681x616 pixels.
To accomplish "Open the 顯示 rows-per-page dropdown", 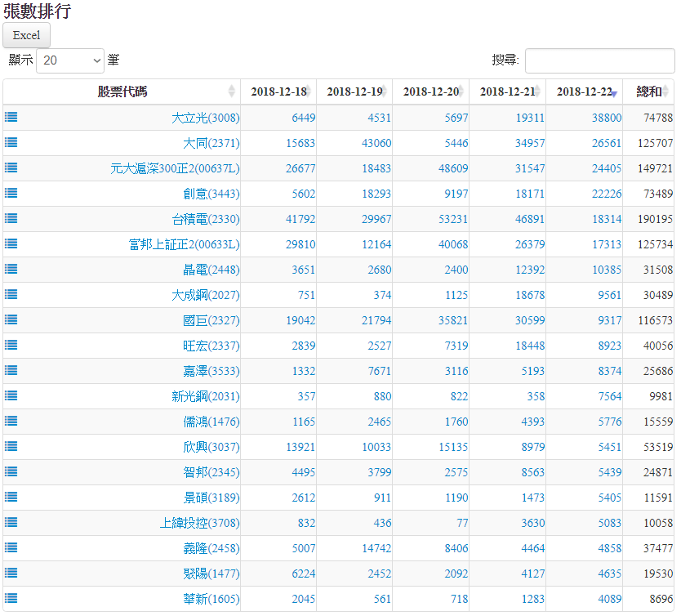I will point(70,60).
